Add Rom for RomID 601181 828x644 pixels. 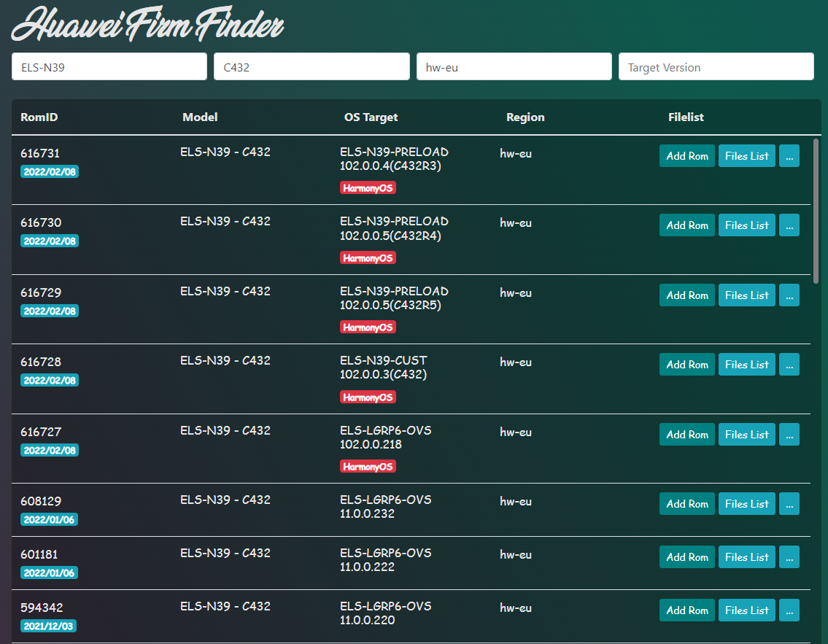(687, 557)
